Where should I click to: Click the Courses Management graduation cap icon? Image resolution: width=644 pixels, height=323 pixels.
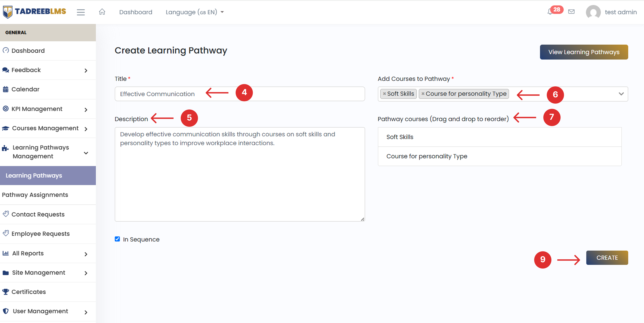tap(6, 128)
